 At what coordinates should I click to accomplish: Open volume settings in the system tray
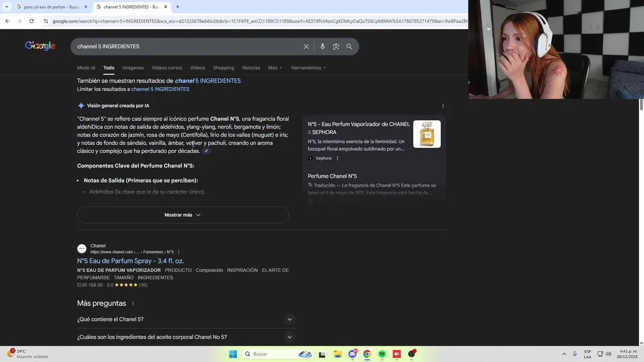click(608, 354)
